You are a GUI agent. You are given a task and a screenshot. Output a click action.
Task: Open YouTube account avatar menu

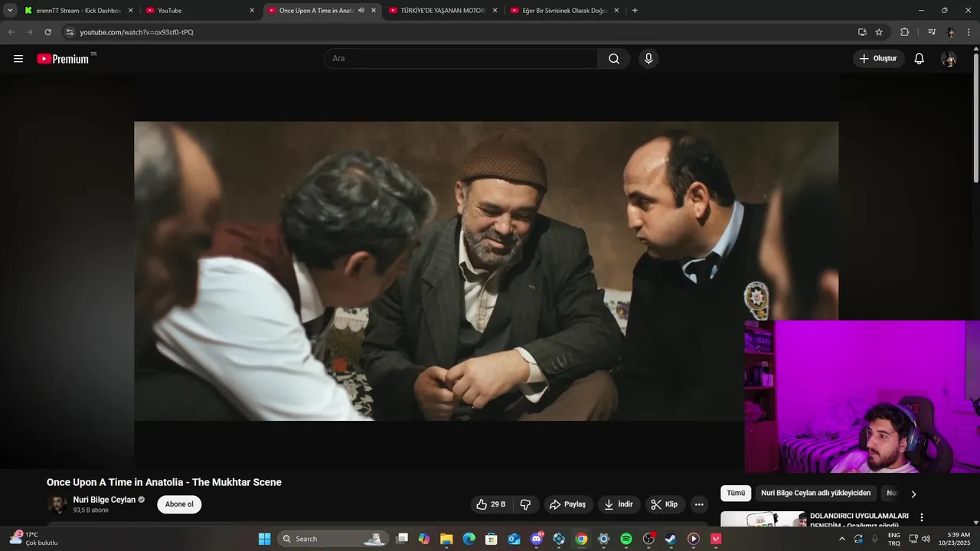[x=949, y=59]
